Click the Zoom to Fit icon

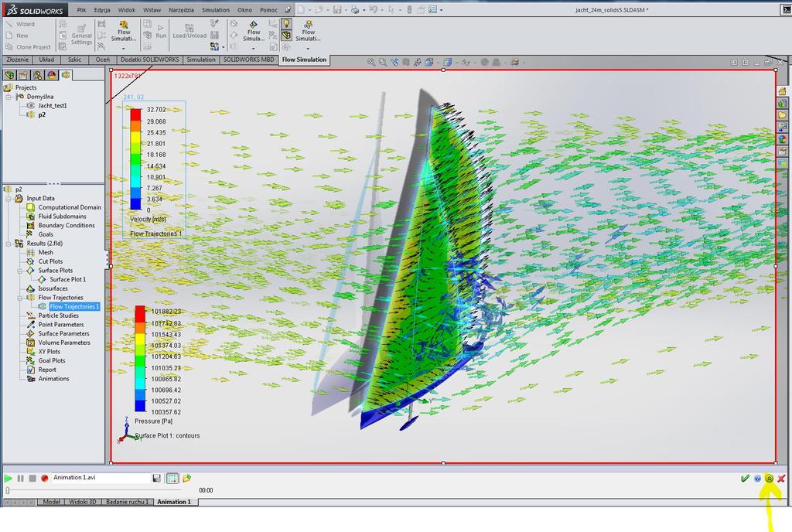coord(371,62)
